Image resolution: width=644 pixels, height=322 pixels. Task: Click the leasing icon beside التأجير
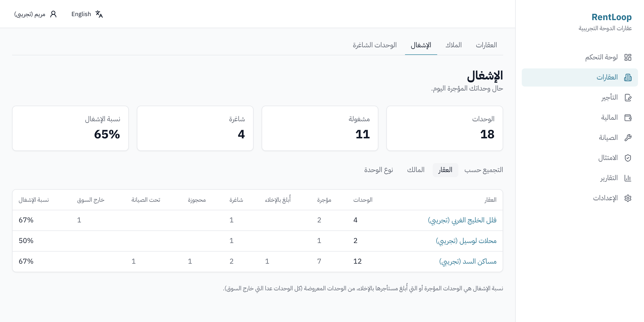628,98
